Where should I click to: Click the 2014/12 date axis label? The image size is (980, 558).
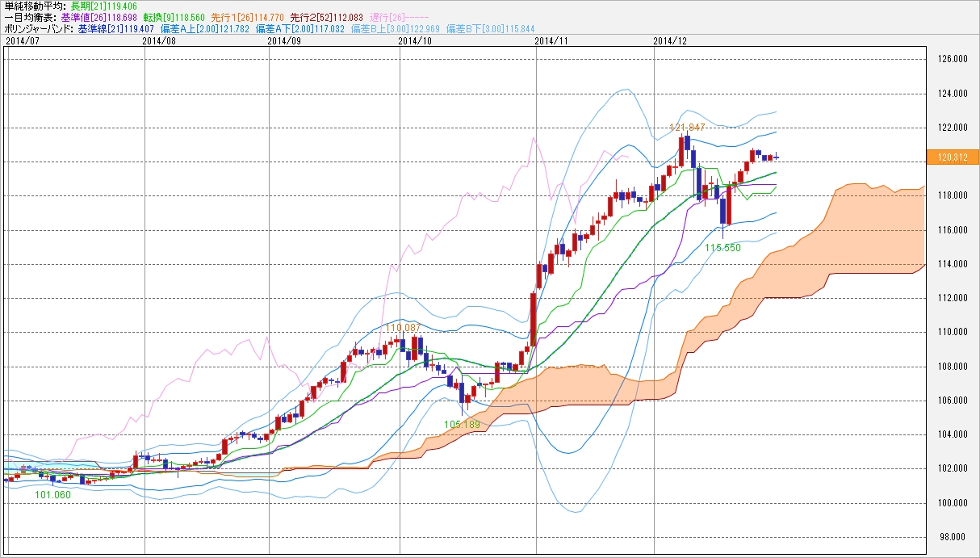pyautogui.click(x=669, y=40)
